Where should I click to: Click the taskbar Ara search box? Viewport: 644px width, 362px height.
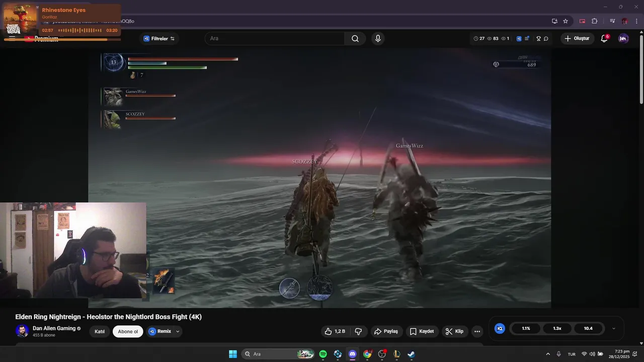coord(279,354)
